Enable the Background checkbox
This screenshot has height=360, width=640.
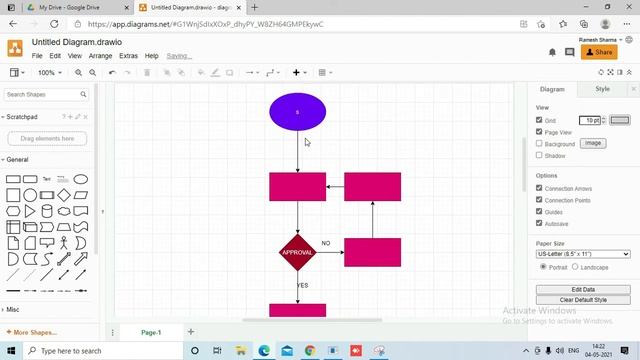[x=539, y=144]
